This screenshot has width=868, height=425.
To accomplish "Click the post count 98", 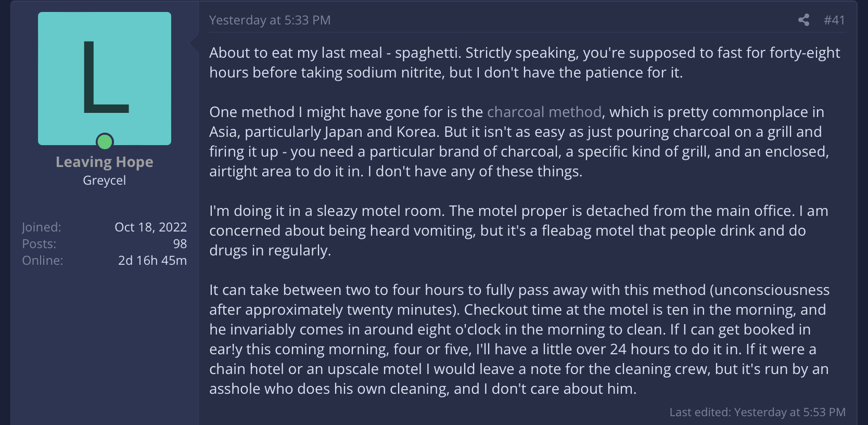I will [x=180, y=244].
